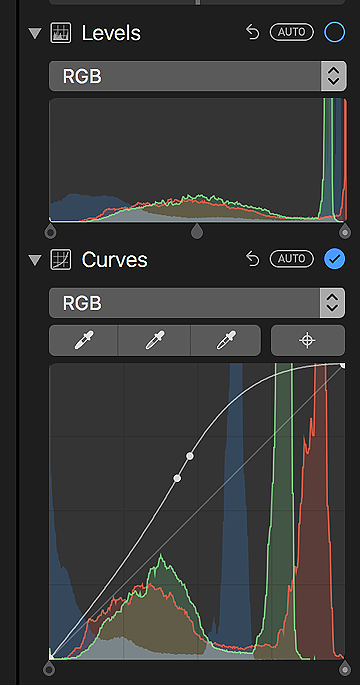
Task: Reset Curves with the undo arrow
Action: click(253, 259)
